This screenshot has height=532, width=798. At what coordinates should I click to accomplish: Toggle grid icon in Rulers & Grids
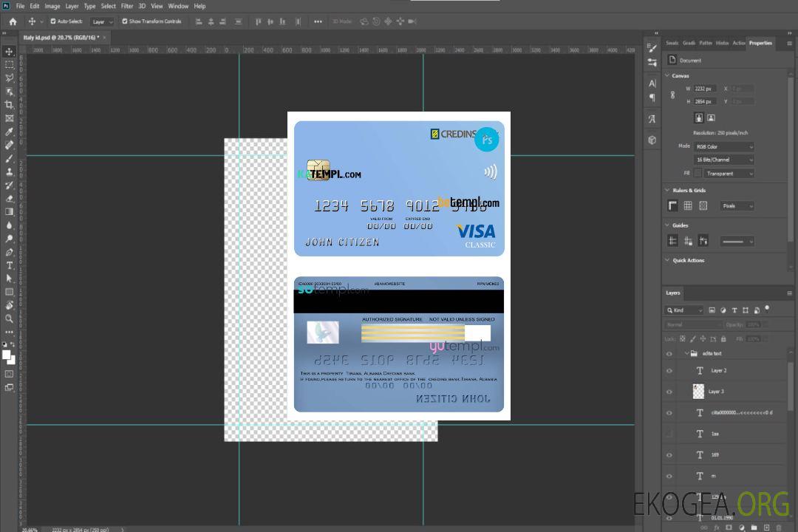pyautogui.click(x=688, y=205)
